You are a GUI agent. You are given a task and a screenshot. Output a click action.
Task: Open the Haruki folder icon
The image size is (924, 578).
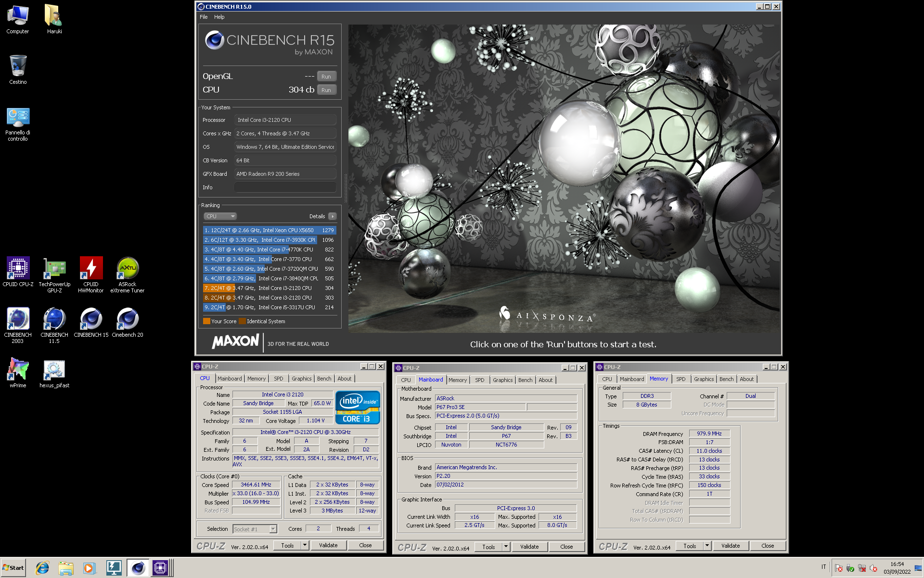(54, 19)
